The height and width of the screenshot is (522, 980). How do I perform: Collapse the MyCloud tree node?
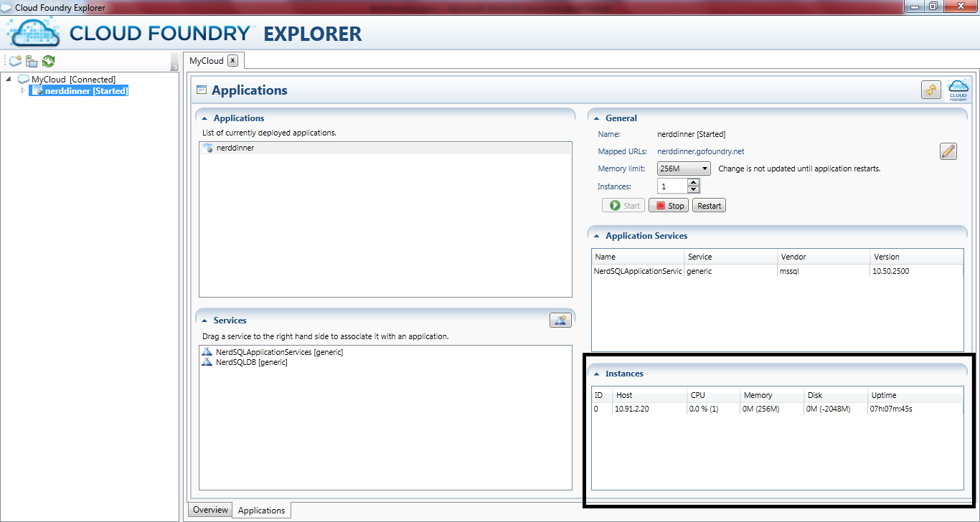point(8,80)
